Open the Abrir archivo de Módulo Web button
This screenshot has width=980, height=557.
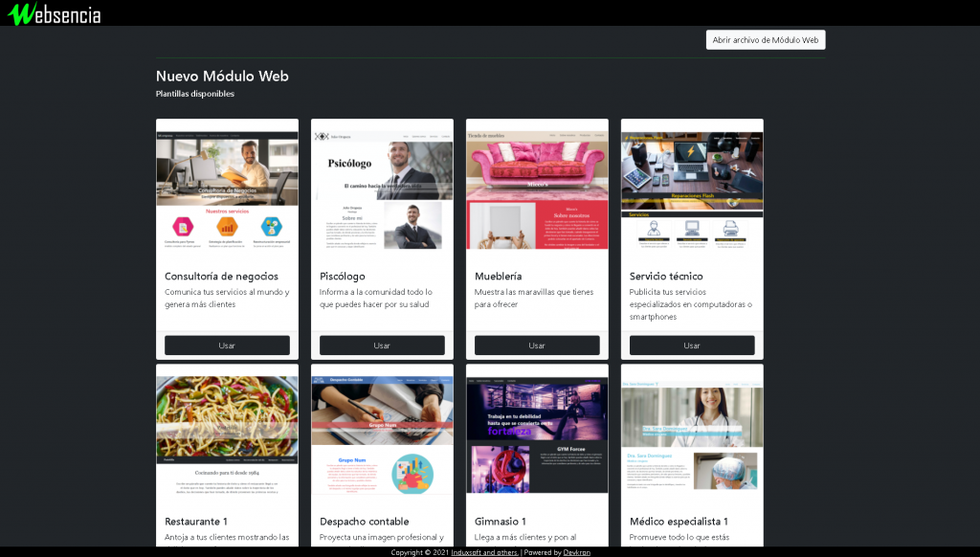pyautogui.click(x=766, y=40)
